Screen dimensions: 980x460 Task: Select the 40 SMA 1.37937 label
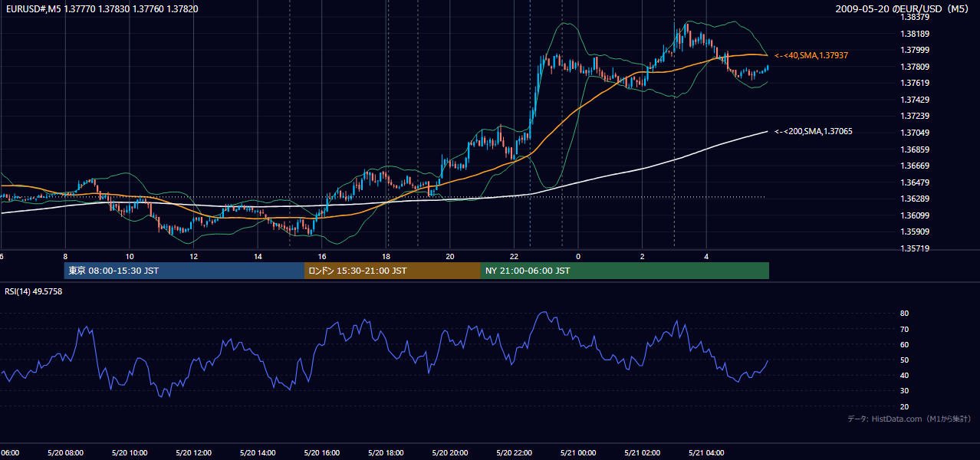tap(811, 55)
